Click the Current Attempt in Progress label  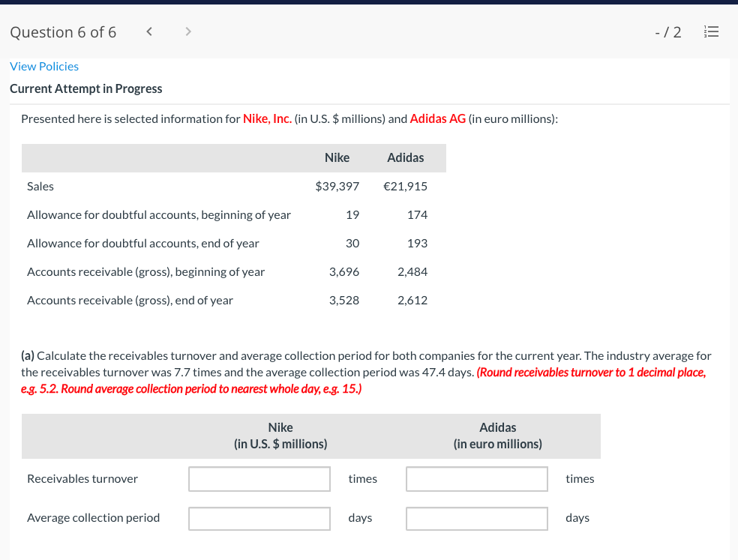tap(85, 88)
